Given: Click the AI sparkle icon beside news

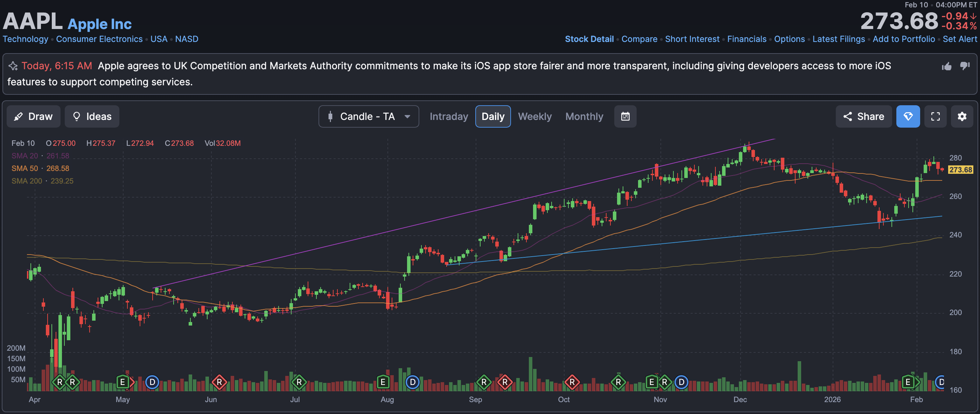Looking at the screenshot, I should point(13,66).
